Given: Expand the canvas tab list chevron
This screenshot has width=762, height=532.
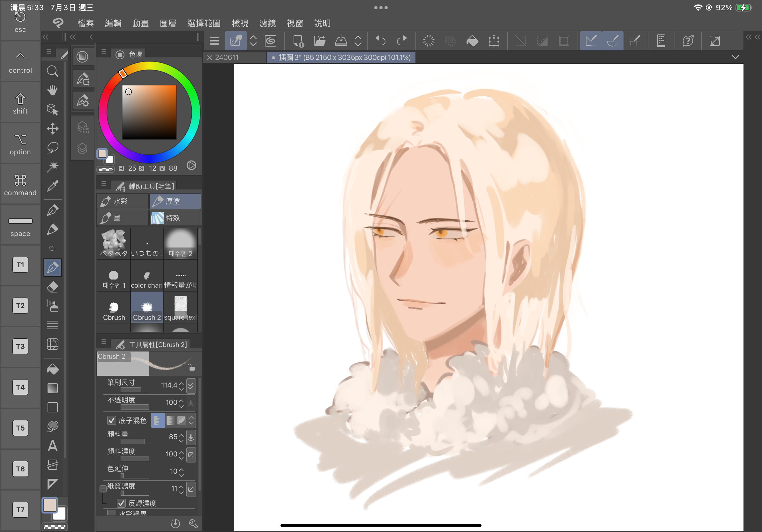Looking at the screenshot, I should [736, 57].
